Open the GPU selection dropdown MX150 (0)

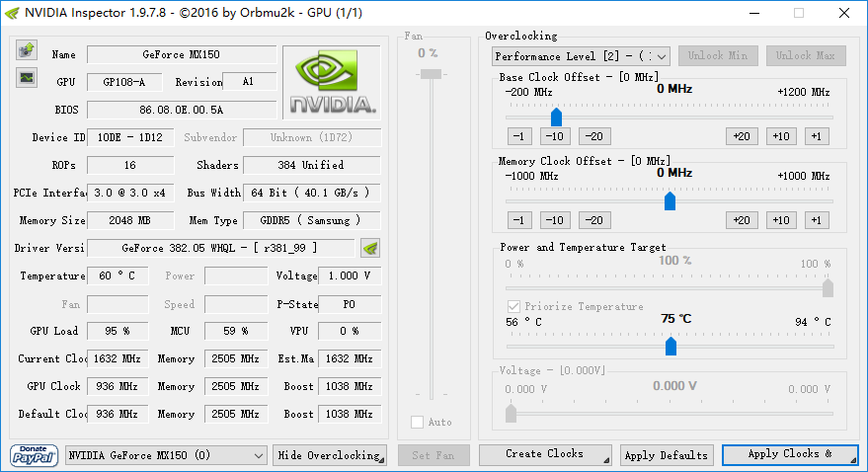click(166, 455)
